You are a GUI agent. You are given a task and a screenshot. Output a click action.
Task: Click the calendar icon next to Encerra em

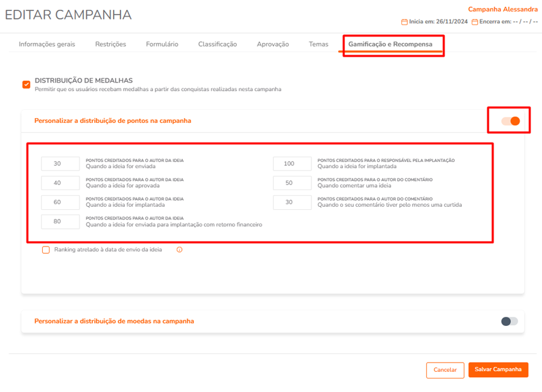coord(475,22)
